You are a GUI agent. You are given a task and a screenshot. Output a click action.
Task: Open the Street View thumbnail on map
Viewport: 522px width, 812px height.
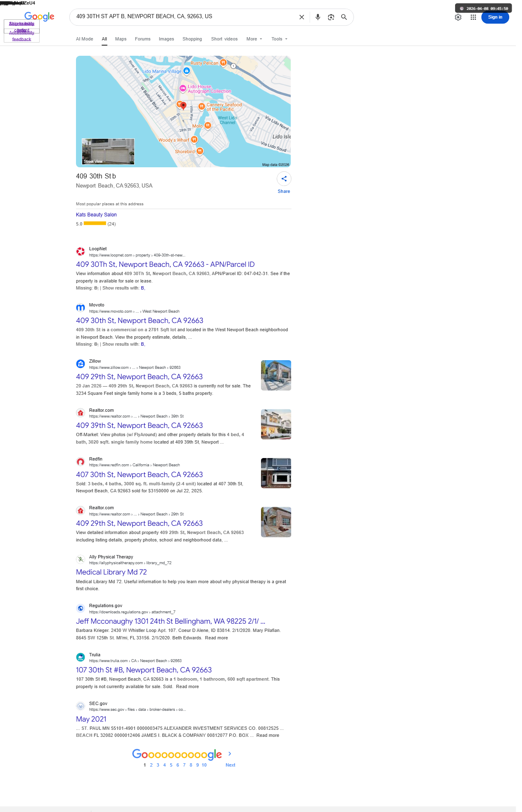[x=108, y=152]
